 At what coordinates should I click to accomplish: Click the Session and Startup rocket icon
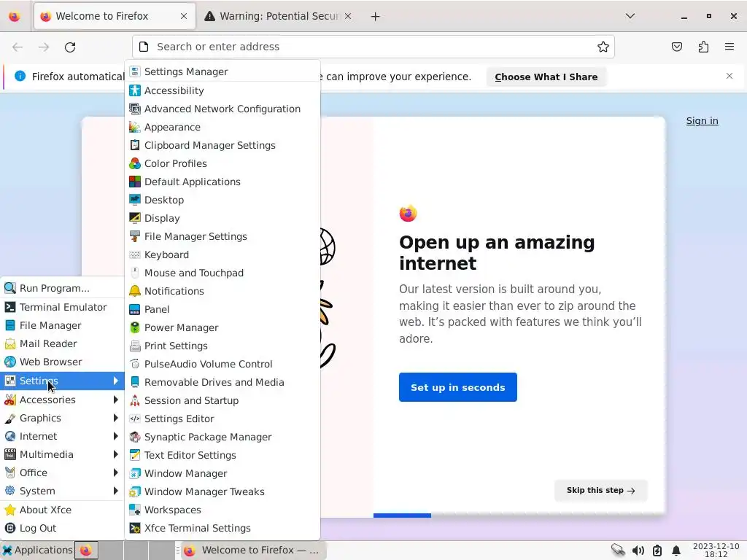135,400
